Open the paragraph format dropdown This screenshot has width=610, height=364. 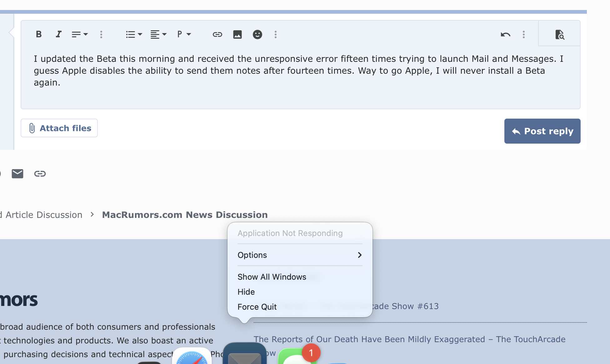click(x=184, y=34)
